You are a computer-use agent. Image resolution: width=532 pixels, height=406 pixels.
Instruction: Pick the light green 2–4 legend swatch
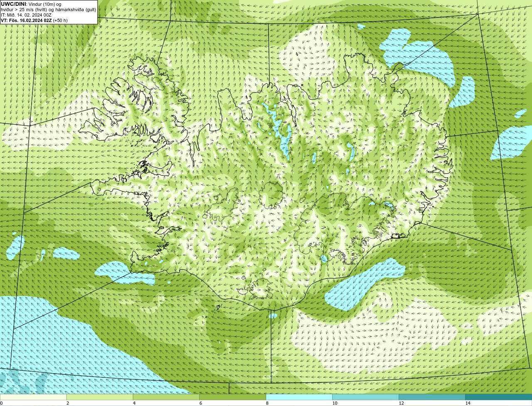tap(100, 397)
